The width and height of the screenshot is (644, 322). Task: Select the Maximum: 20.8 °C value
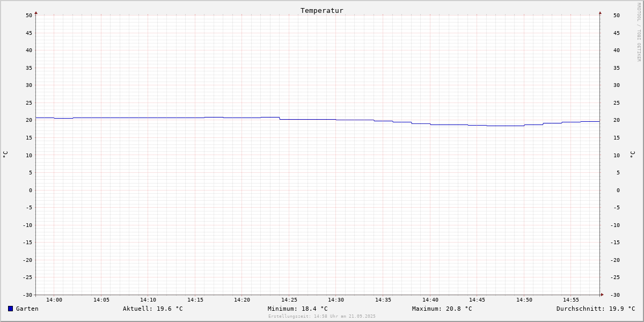tap(442, 309)
